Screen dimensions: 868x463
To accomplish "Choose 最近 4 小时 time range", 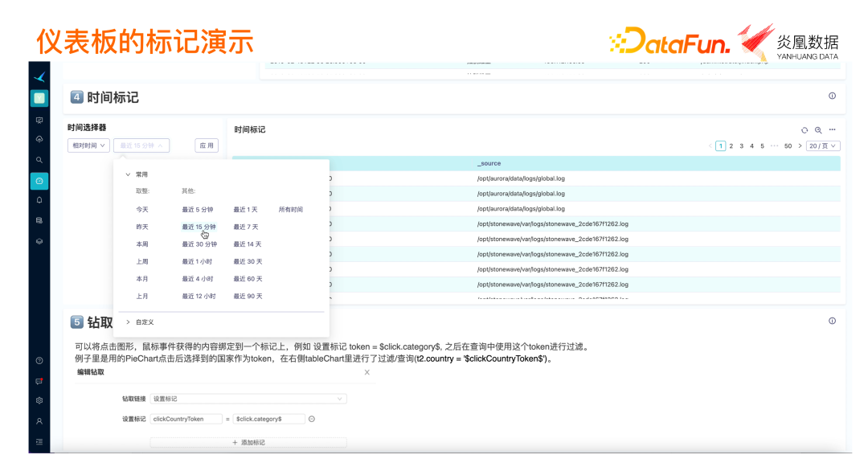I will click(198, 279).
